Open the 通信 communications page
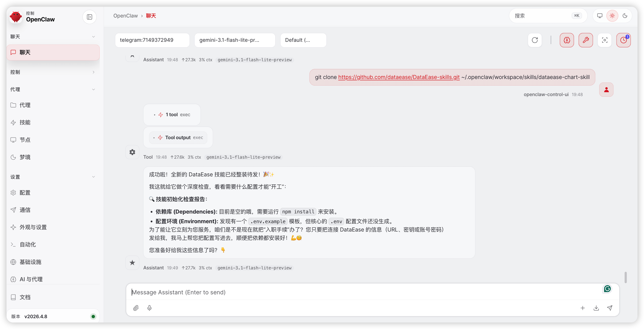The image size is (644, 329). coord(53,210)
